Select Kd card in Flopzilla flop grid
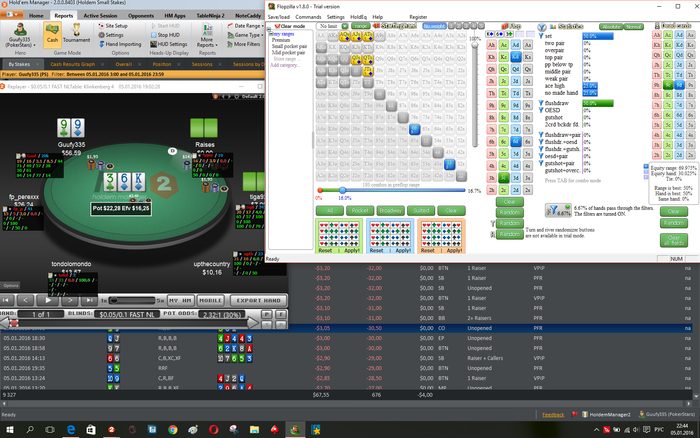Screen dimensions: 700x438 516,57
